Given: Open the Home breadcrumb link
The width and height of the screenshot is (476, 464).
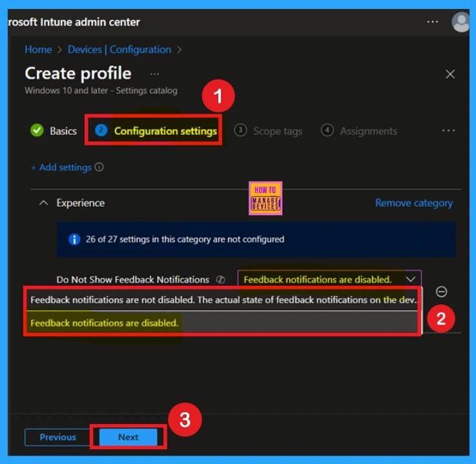Looking at the screenshot, I should coord(38,50).
